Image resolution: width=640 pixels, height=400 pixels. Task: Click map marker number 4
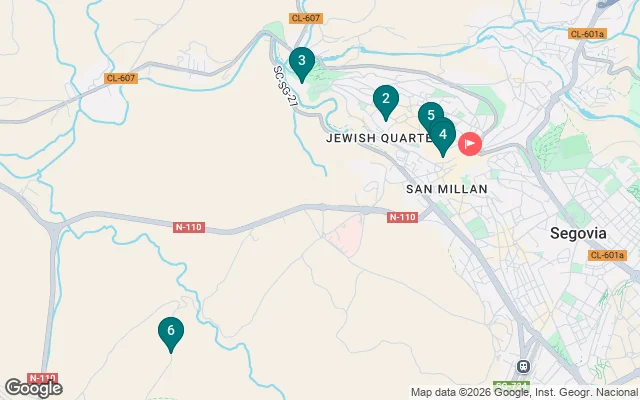[443, 136]
